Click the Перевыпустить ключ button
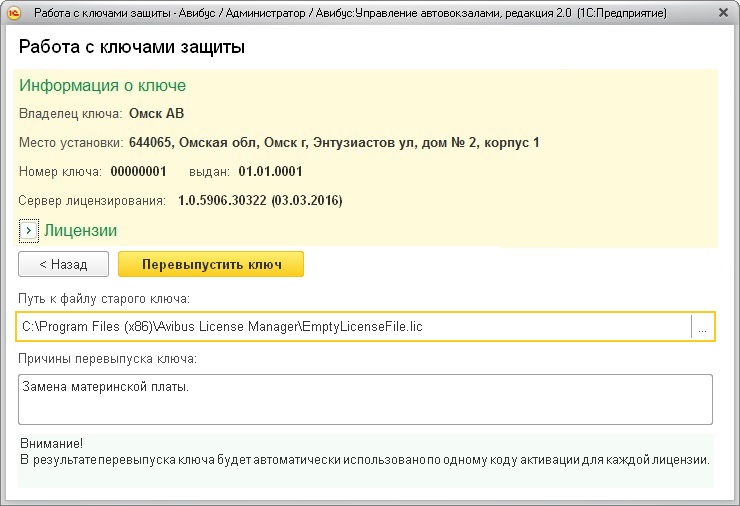 (210, 265)
